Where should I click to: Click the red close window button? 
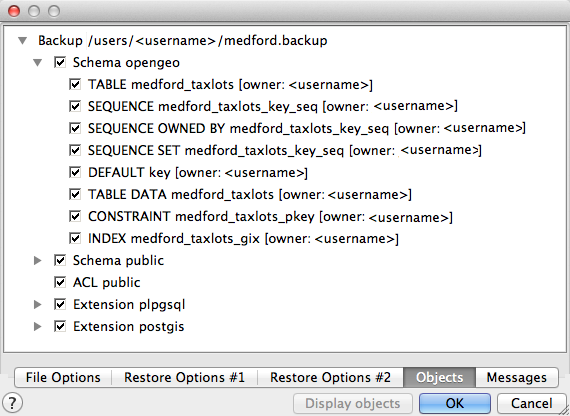(x=14, y=11)
